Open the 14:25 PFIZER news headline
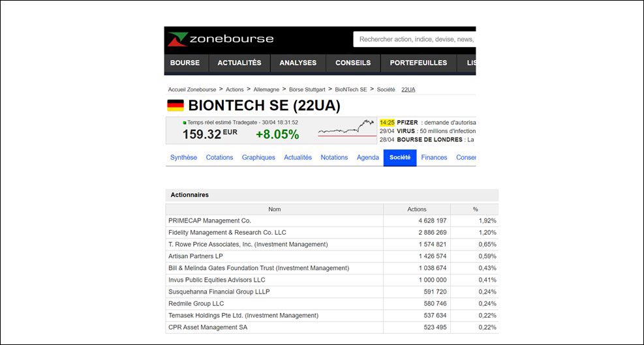This screenshot has height=345, width=644. 427,123
